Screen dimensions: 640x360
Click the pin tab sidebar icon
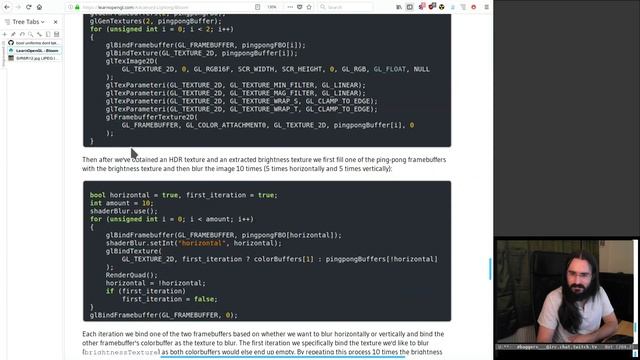pyautogui.click(x=13, y=34)
